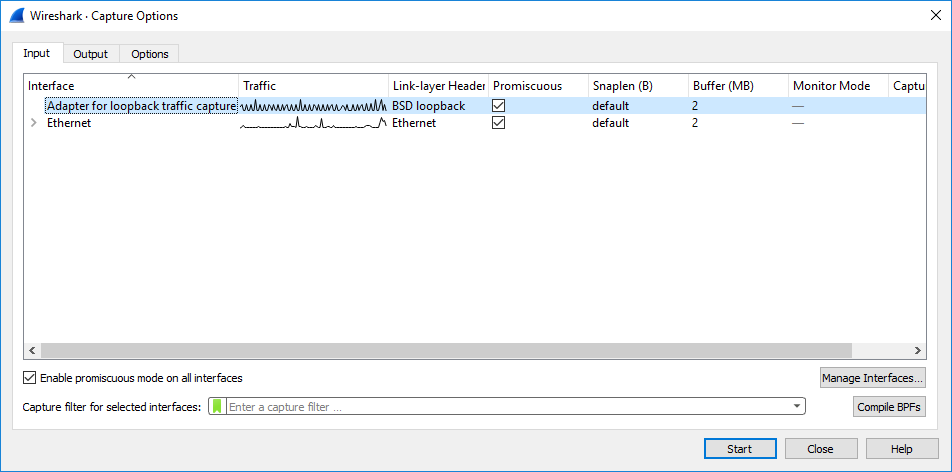Screen dimensions: 952x472
Task: Click Interface column header to sort
Action: (x=130, y=86)
